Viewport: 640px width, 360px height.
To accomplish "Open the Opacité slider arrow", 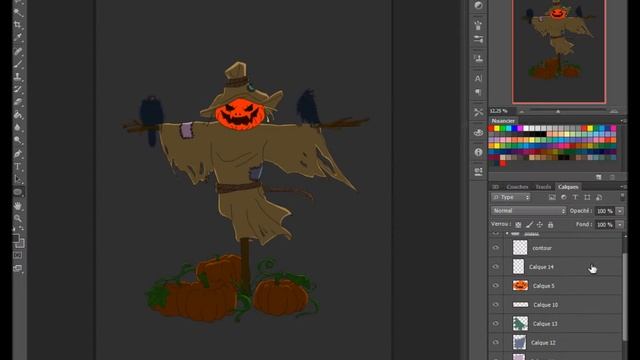I will (620, 211).
